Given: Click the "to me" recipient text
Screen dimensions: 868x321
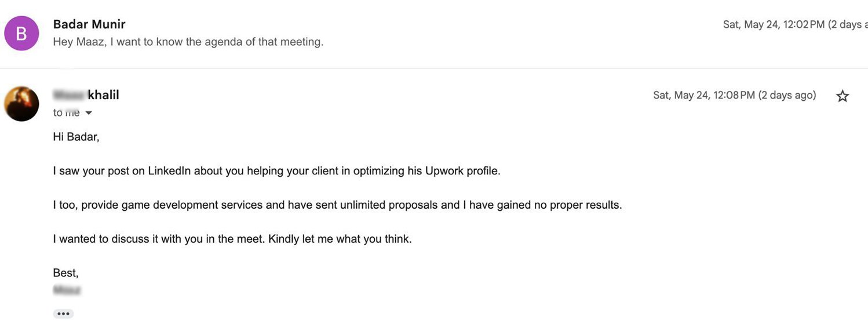Looking at the screenshot, I should (x=66, y=113).
